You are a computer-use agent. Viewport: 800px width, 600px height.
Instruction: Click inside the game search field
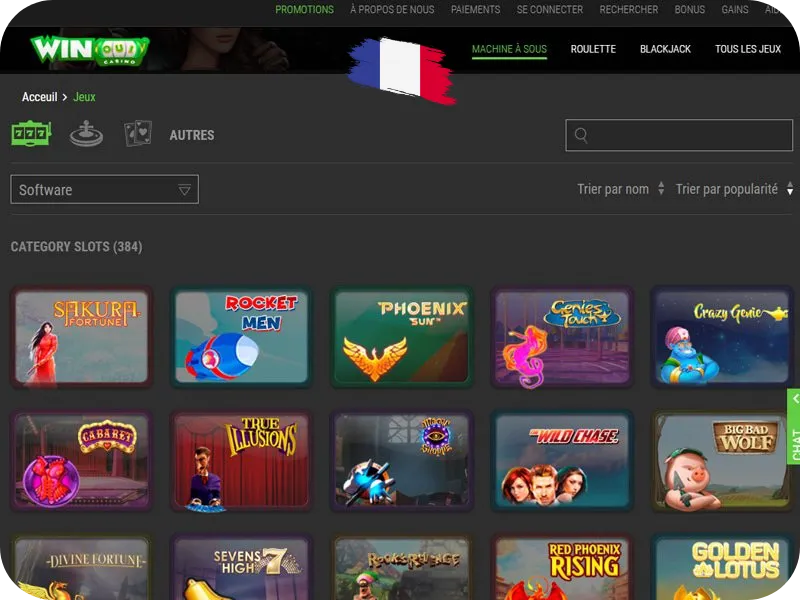[679, 135]
